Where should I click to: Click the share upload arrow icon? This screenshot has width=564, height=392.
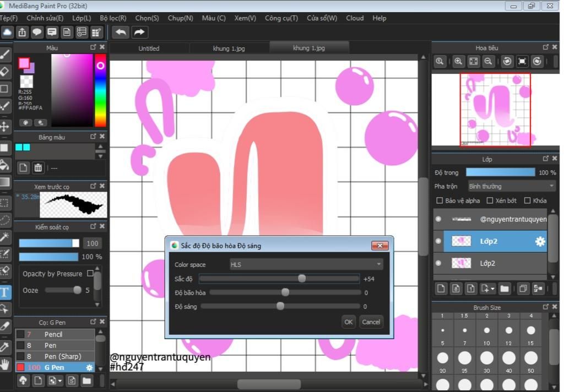coord(22,32)
